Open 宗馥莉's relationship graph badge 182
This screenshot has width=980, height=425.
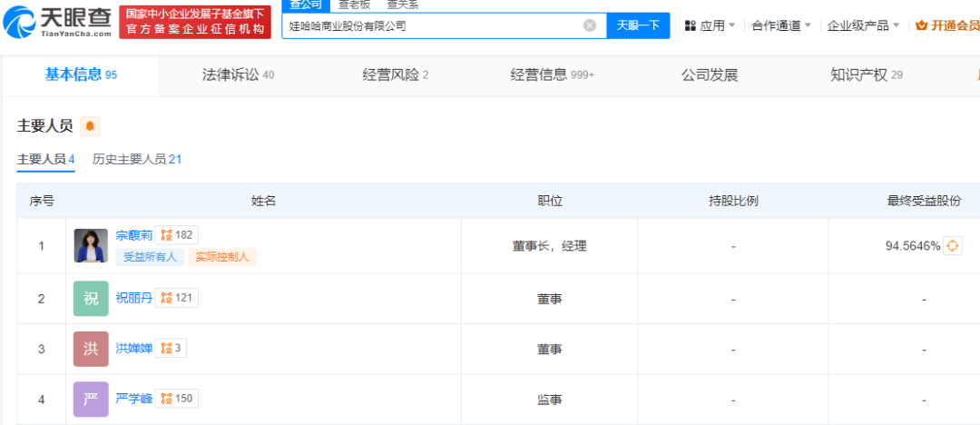click(177, 235)
